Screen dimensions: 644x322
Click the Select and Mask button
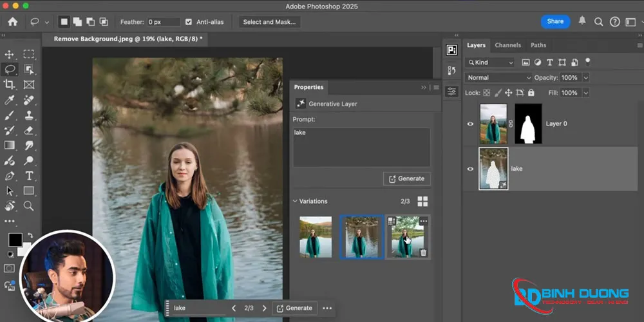(x=269, y=22)
